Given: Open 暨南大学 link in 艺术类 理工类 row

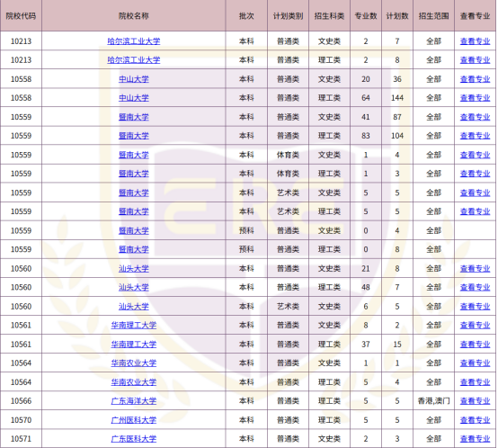Looking at the screenshot, I should [x=134, y=211].
